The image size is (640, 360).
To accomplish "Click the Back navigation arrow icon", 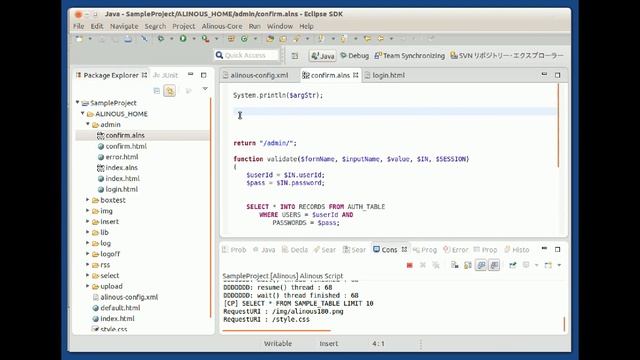I will point(367,39).
